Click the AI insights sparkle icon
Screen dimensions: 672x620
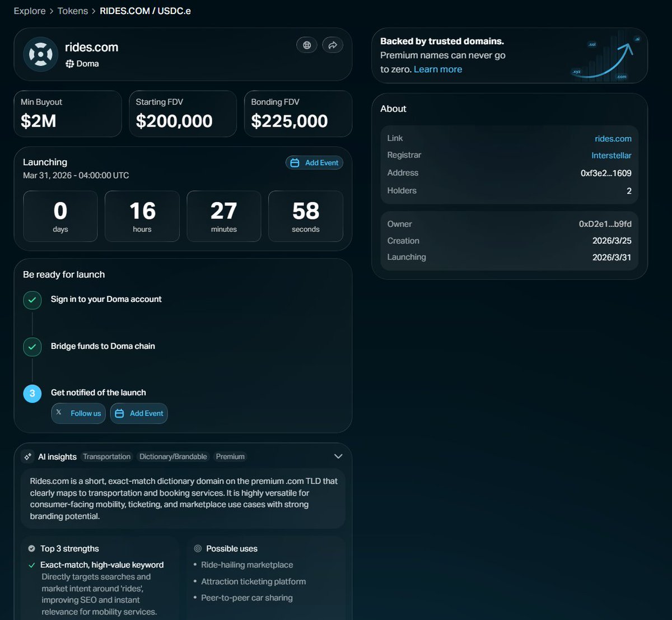[x=28, y=456]
